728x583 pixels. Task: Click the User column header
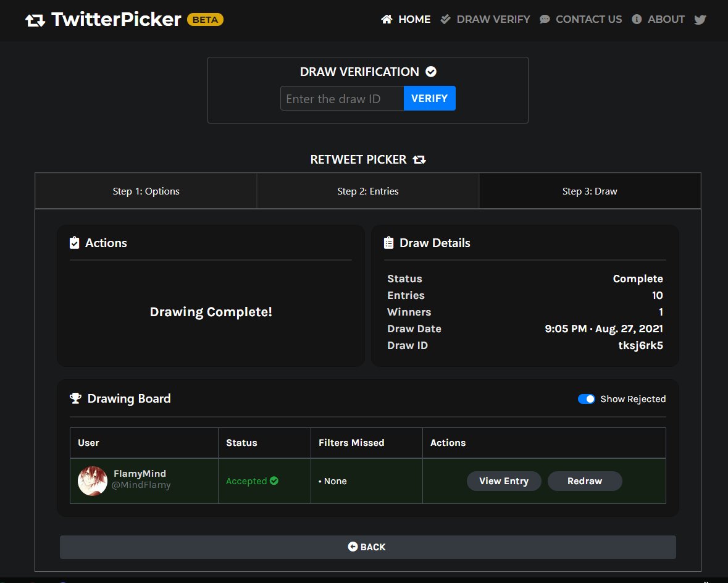(88, 442)
